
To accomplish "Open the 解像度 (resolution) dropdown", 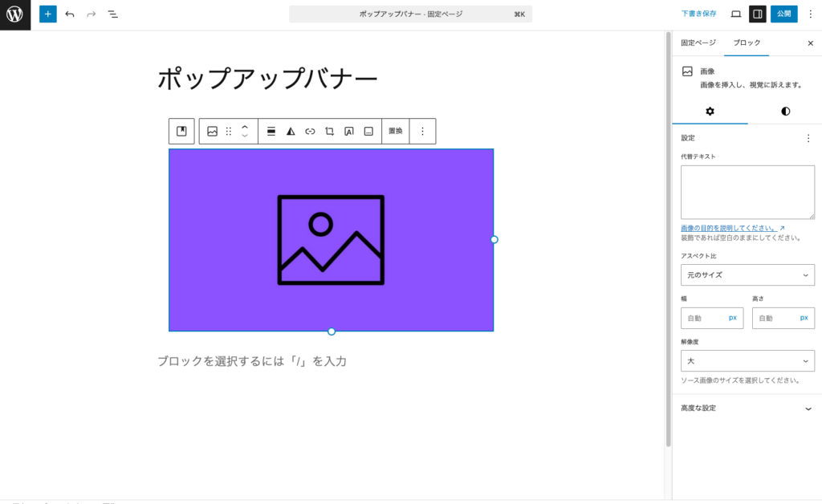I will pyautogui.click(x=747, y=360).
